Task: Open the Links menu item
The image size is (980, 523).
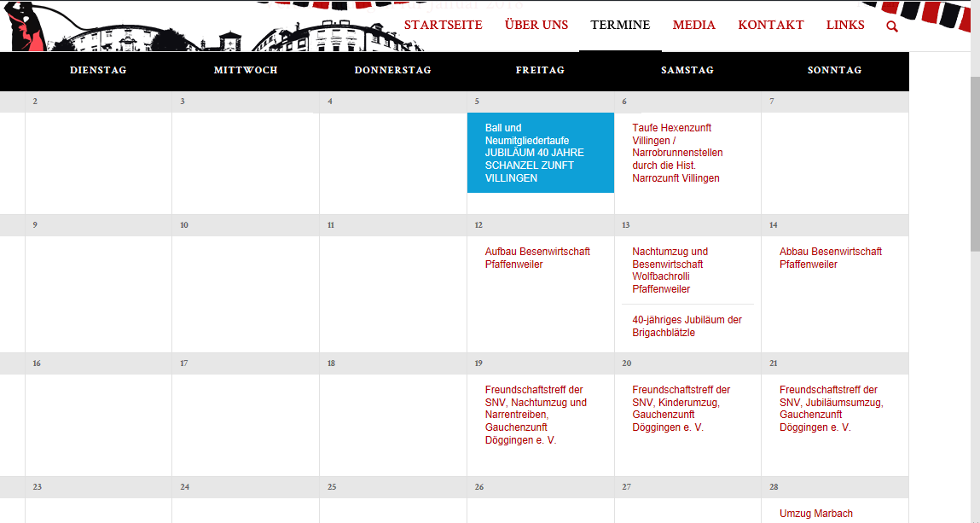Action: point(845,25)
